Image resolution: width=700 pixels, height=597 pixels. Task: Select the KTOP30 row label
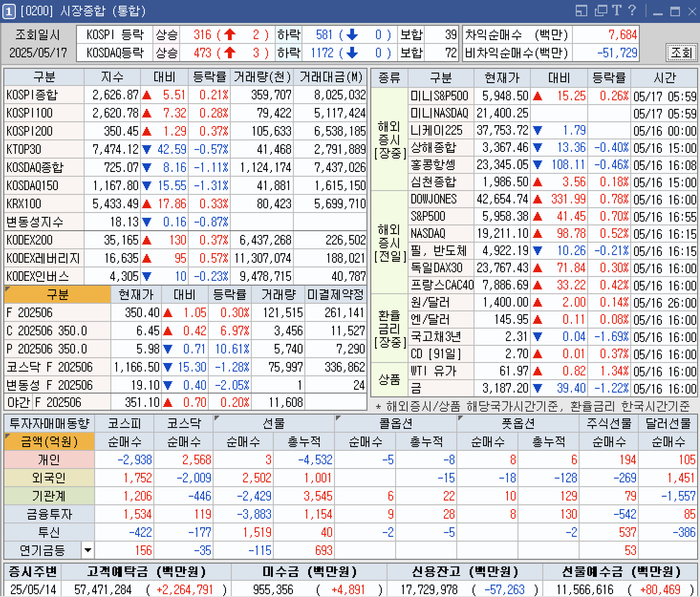click(x=44, y=149)
